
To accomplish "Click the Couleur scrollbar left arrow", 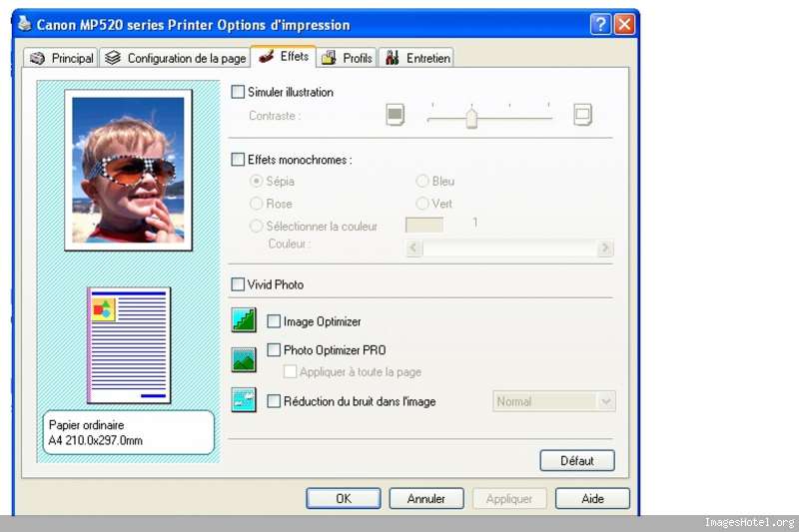I will coord(413,248).
